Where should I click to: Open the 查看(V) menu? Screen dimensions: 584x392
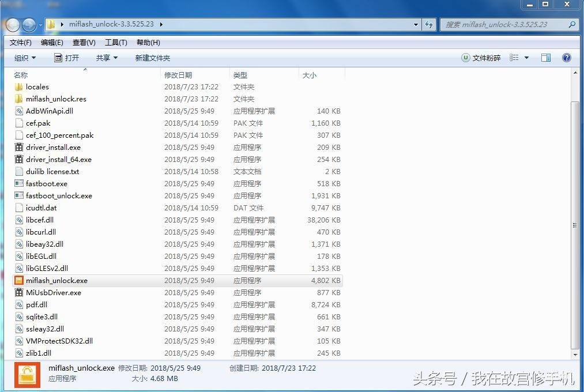coord(84,43)
